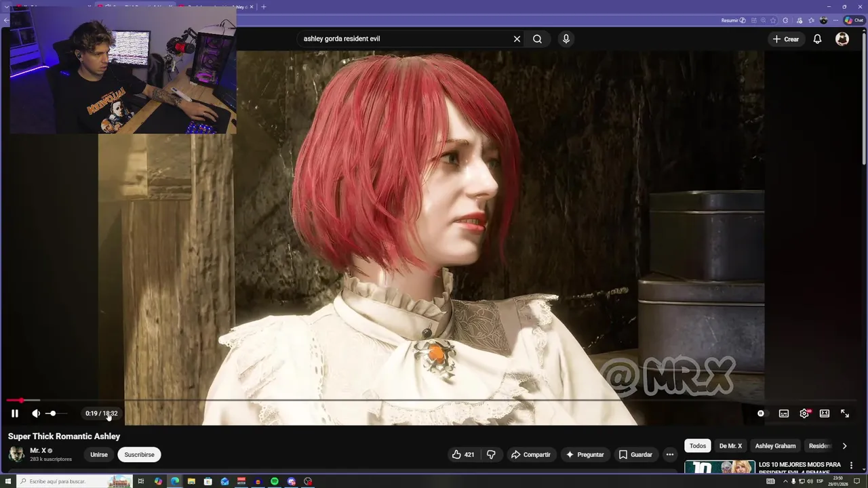Image resolution: width=868 pixels, height=488 pixels.
Task: Mute the video using the speaker icon
Action: pos(36,413)
